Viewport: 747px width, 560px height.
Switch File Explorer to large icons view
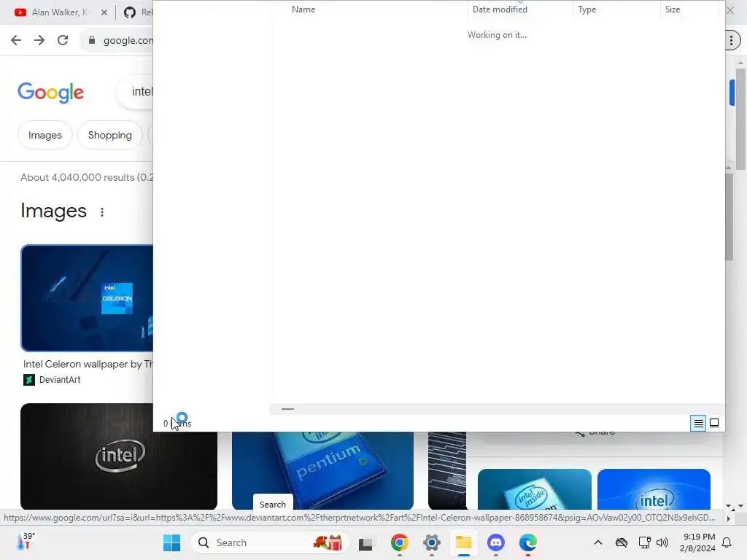(714, 423)
